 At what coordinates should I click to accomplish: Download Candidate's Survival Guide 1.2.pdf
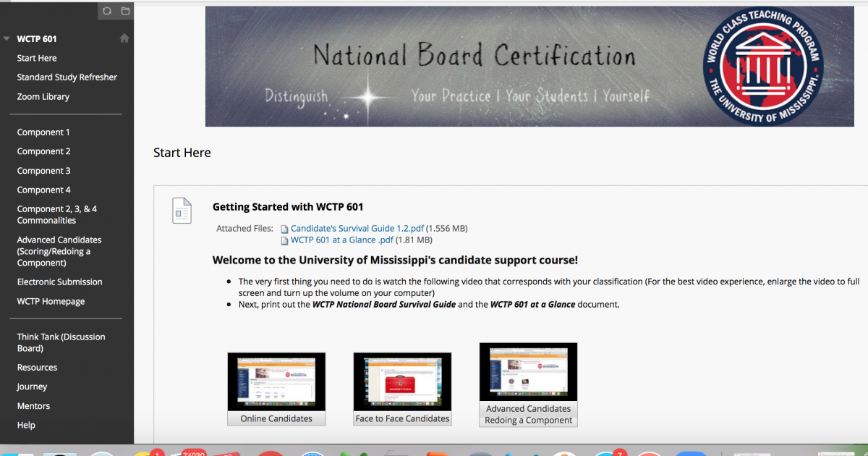(357, 229)
